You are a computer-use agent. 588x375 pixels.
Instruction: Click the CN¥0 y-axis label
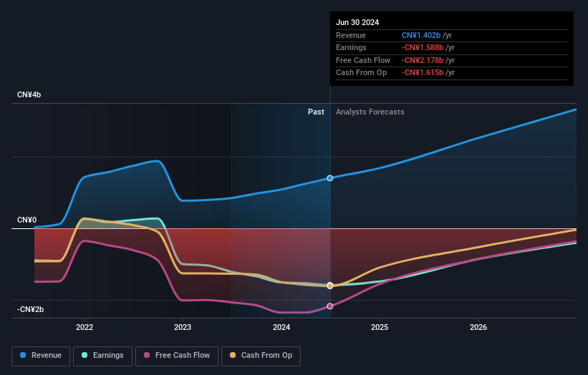27,220
